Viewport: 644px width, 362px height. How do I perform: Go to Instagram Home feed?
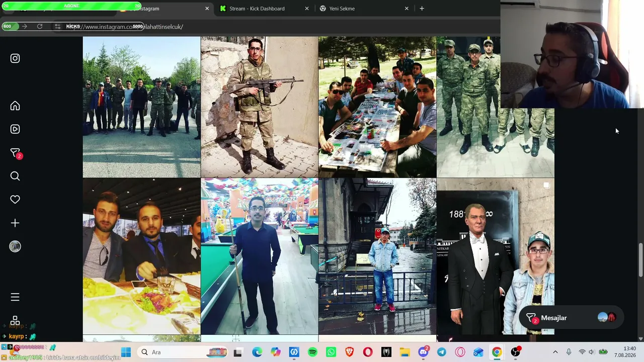coord(15,106)
